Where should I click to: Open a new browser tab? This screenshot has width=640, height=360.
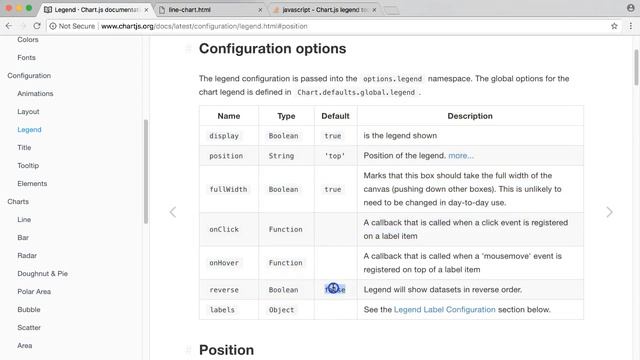392,10
